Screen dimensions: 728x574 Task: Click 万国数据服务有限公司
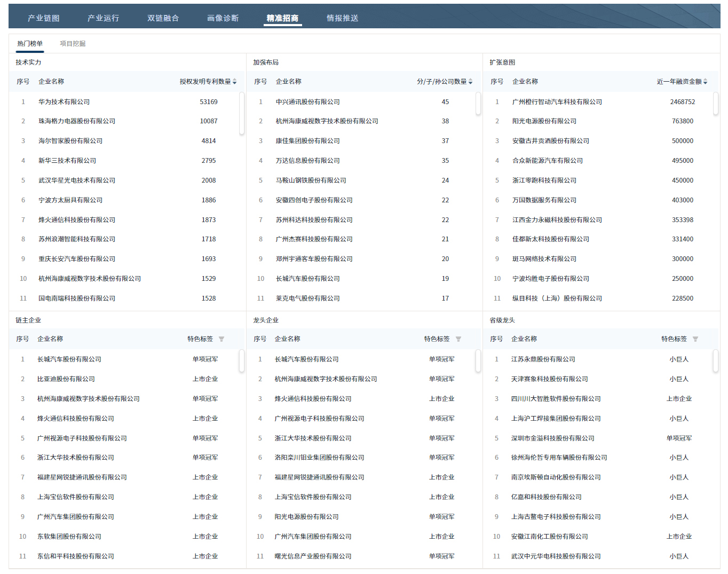coord(544,200)
